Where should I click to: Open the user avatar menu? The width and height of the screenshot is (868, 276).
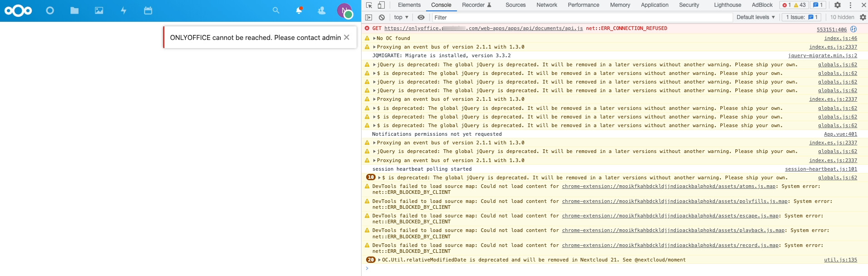[x=345, y=10]
